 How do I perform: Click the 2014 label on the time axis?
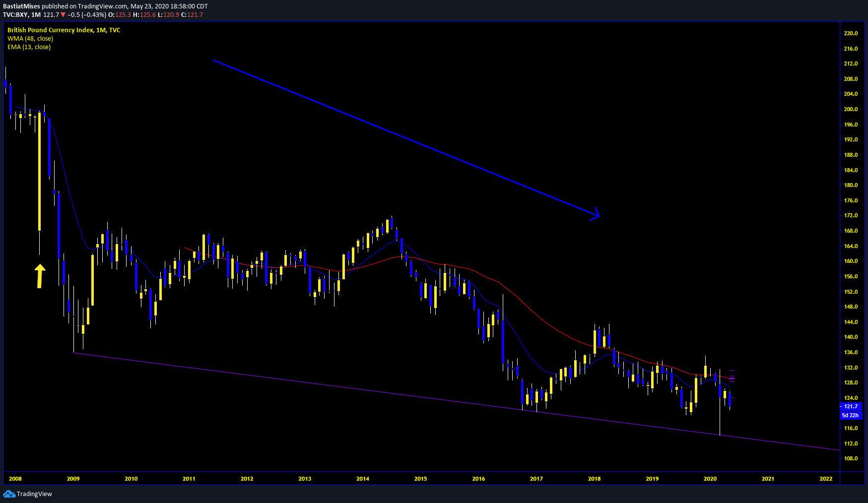point(363,479)
